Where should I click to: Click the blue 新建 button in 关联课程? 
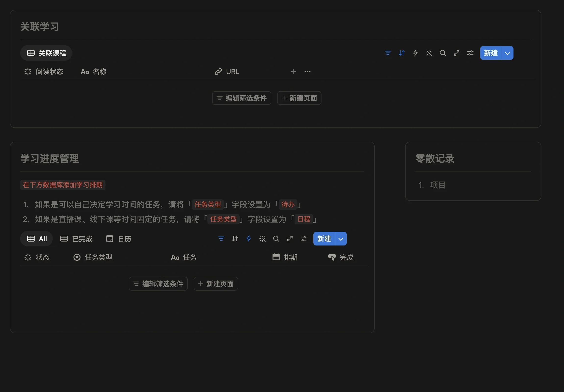tap(491, 53)
